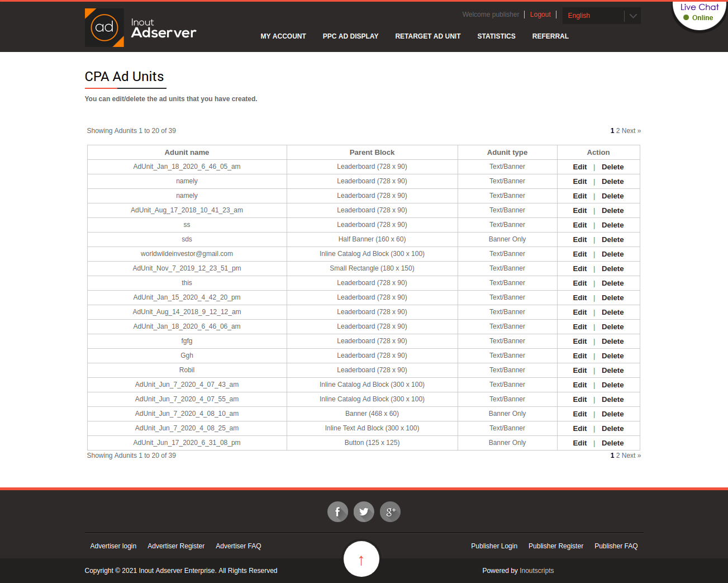This screenshot has width=728, height=583.
Task: Edit AdUnit_Jun_7_2020_4_07_43_am
Action: (580, 385)
